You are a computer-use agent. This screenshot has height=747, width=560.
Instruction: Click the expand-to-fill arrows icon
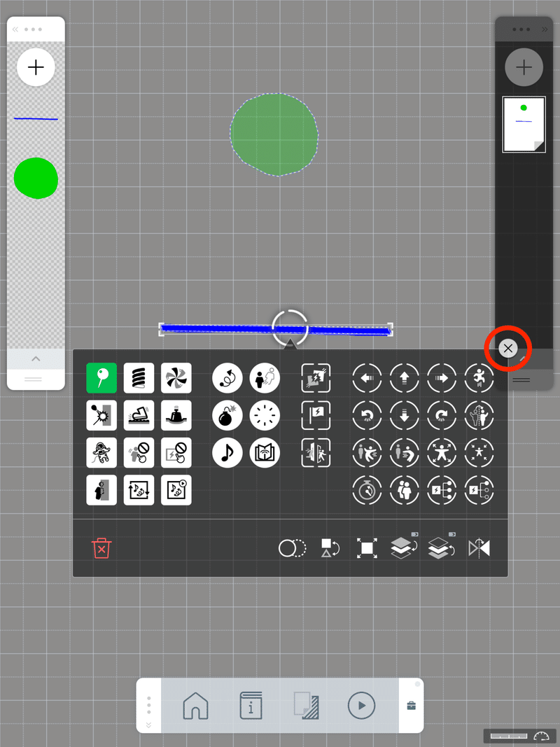(x=367, y=548)
